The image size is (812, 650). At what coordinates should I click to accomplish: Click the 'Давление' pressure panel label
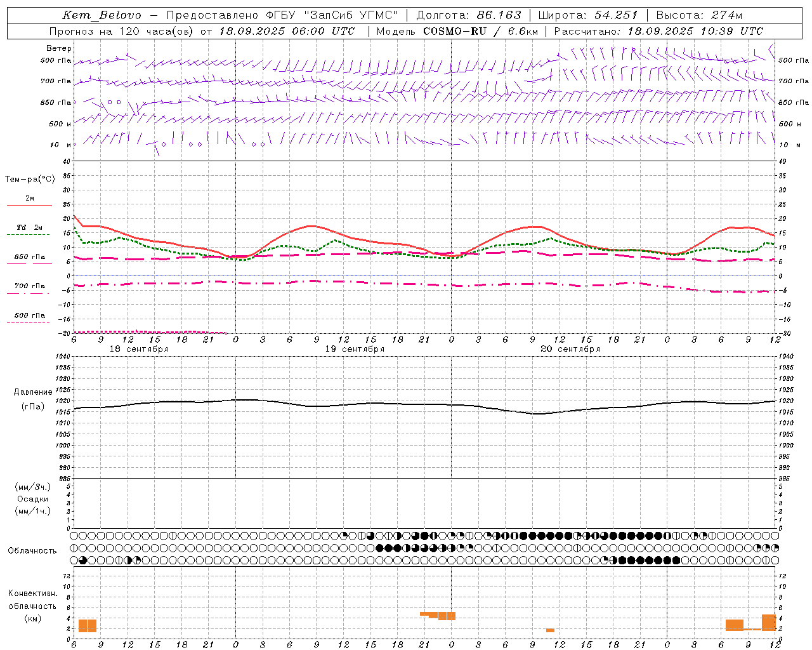(x=33, y=392)
